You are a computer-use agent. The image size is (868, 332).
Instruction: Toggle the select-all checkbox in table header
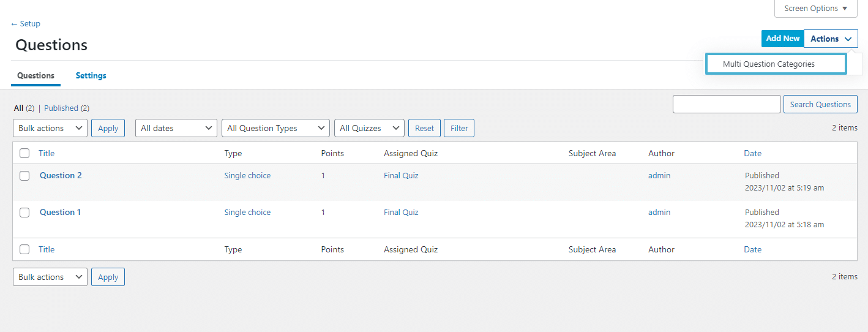click(x=24, y=153)
